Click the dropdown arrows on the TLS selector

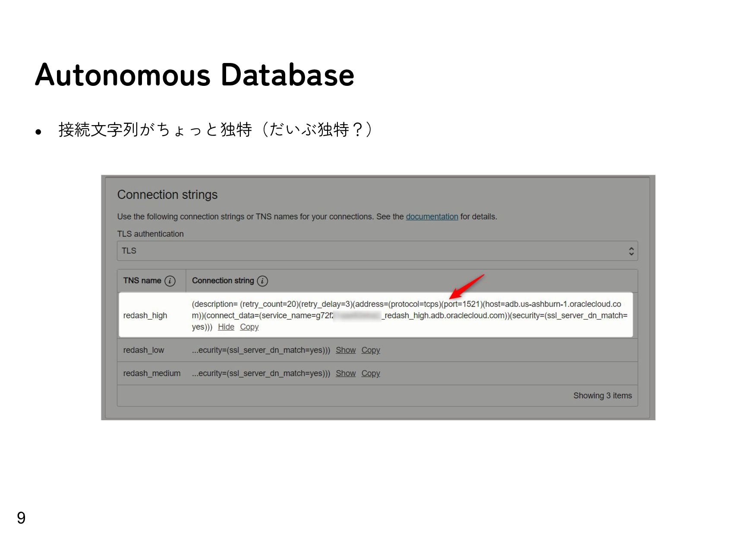click(x=631, y=251)
